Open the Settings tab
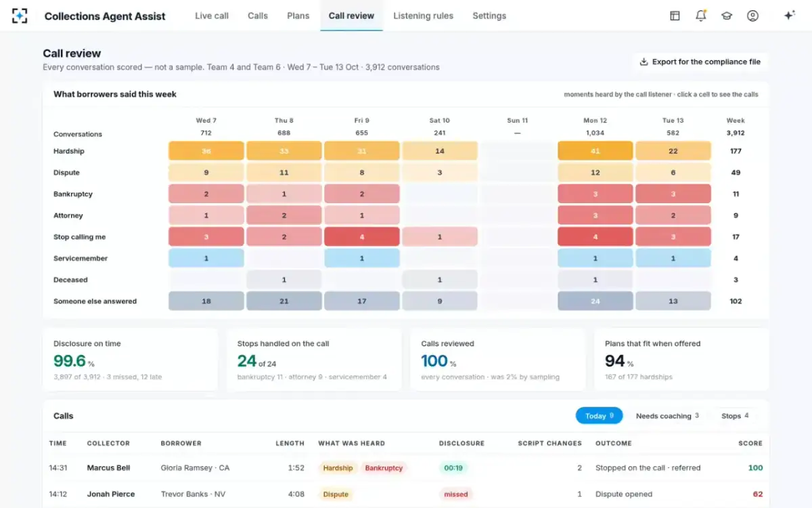This screenshot has width=812, height=508. click(489, 16)
